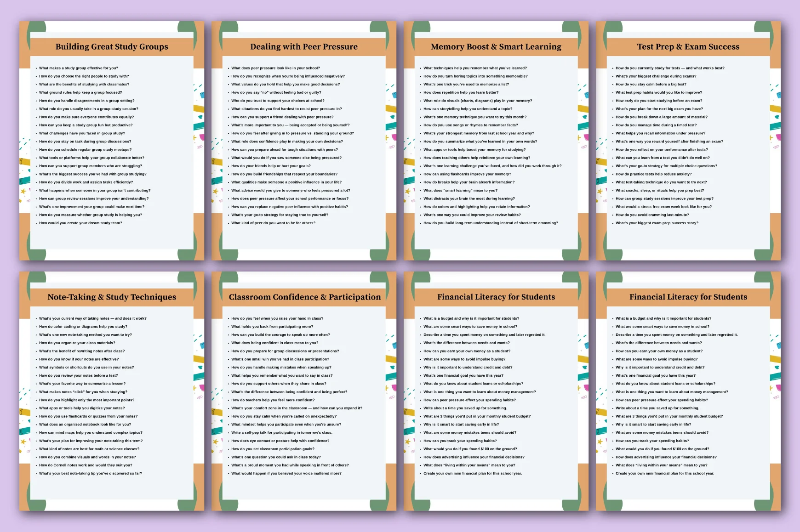800x532 pixels.
Task: Click "What makes a study group effective for you?"
Action: pos(79,68)
